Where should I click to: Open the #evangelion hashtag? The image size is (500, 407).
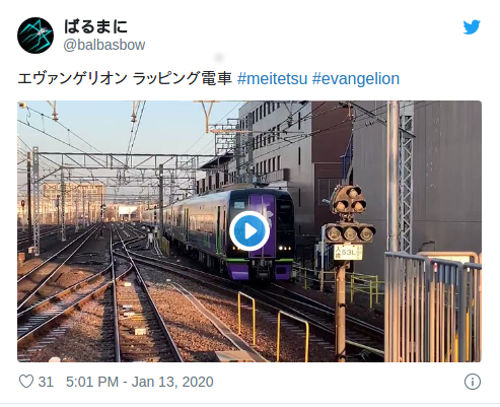pyautogui.click(x=356, y=79)
